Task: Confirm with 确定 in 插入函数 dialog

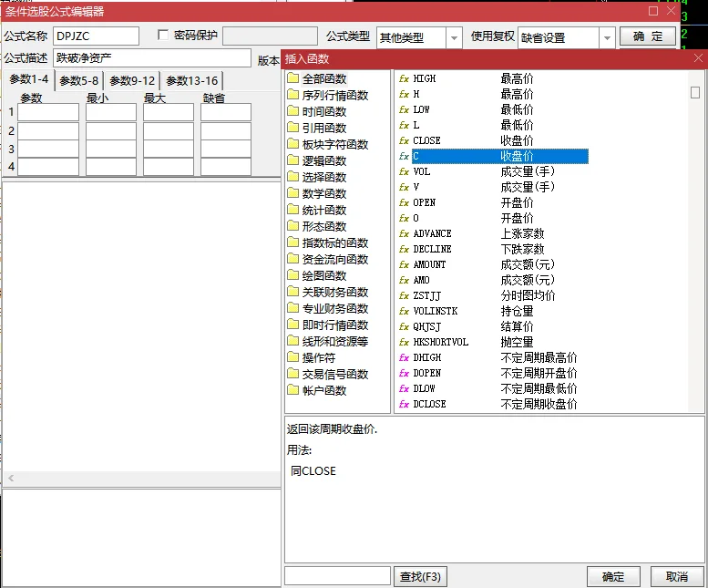Action: pyautogui.click(x=613, y=577)
